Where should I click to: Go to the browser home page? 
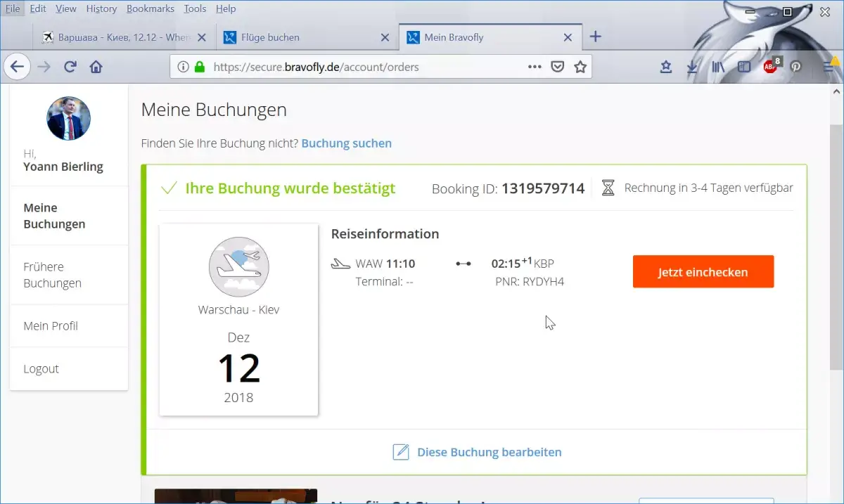click(96, 67)
